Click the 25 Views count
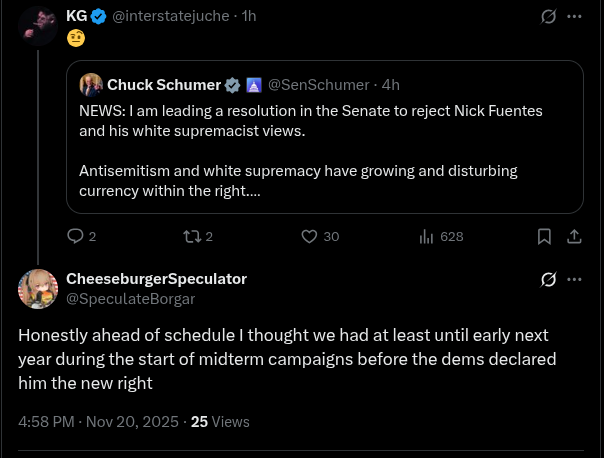 220,422
